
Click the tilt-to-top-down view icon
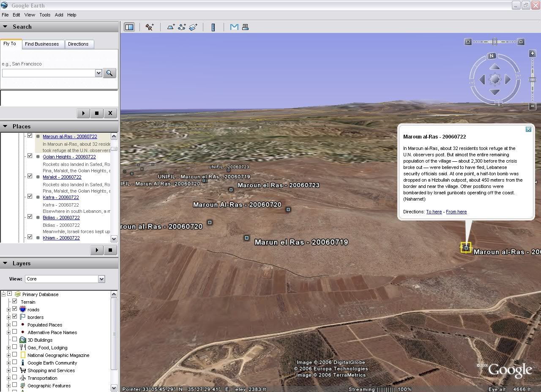pos(468,41)
